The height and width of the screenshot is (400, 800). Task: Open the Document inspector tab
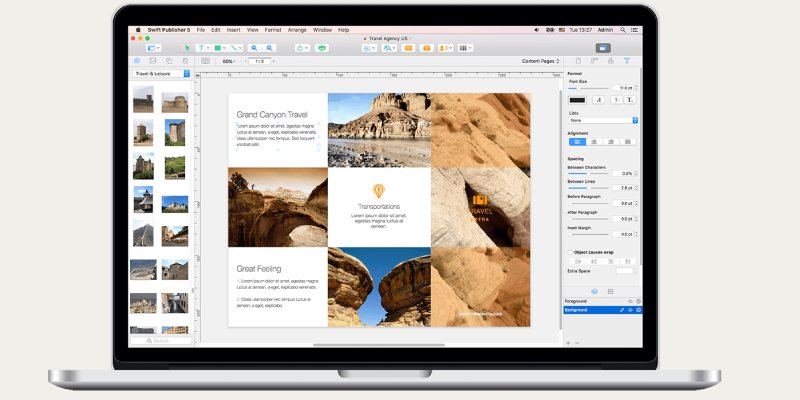(x=578, y=61)
